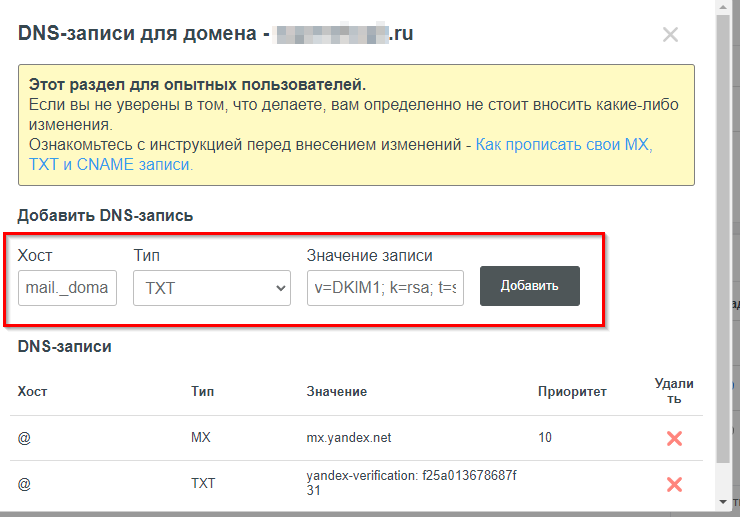Open the MX, TXT and CNAME instructions link

coord(564,145)
